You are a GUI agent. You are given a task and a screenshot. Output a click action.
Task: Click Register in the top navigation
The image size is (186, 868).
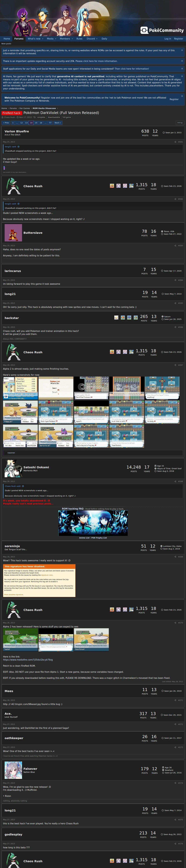(179, 39)
